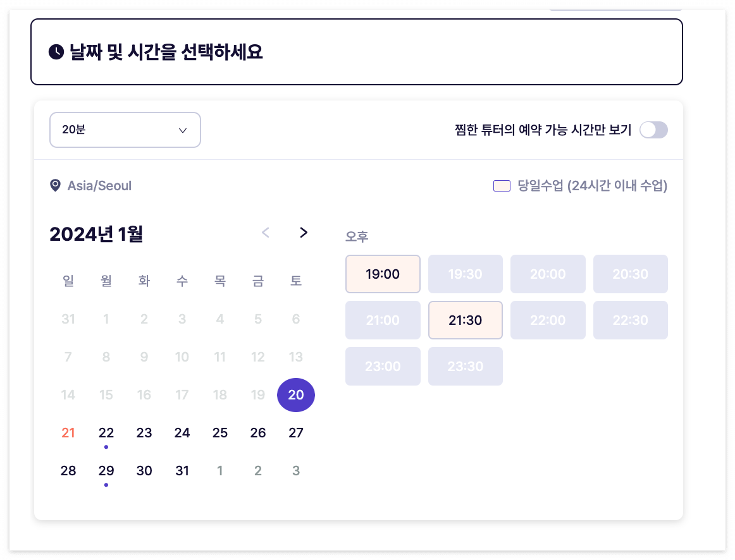Click the previous month chevron arrow
Screen dimensions: 735x560
[266, 233]
